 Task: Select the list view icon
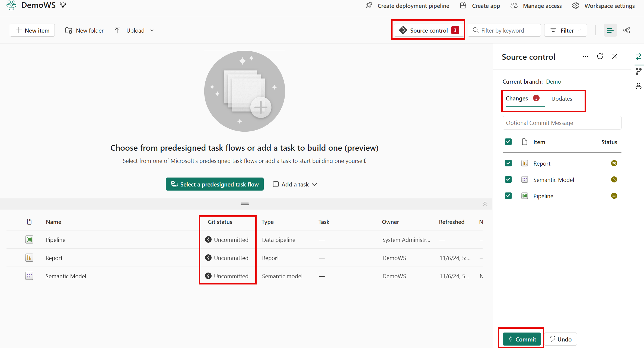point(610,30)
